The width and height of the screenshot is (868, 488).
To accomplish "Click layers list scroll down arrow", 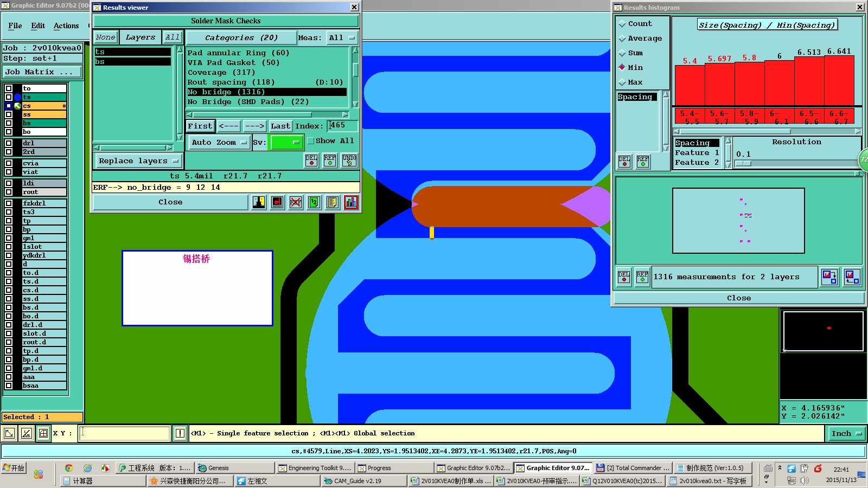I will click(180, 138).
